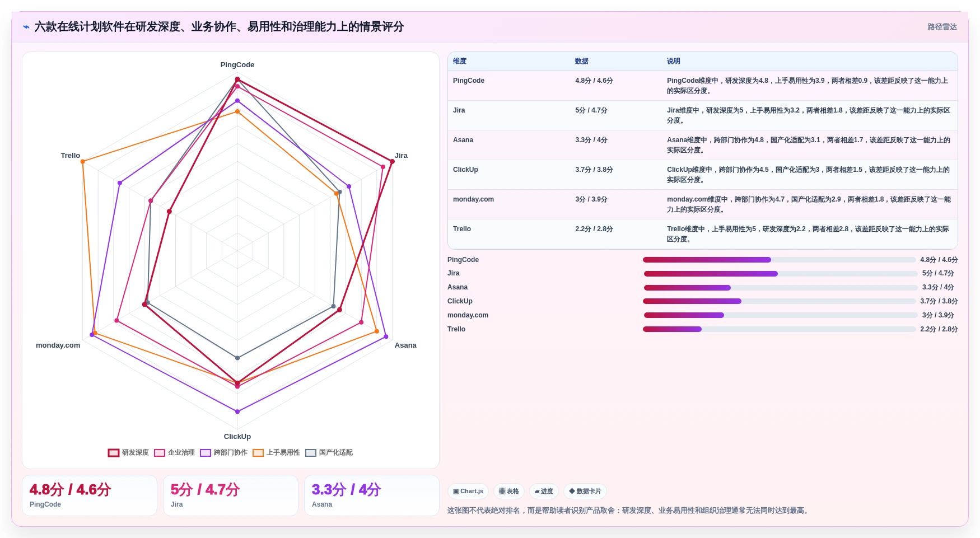Screen dimensions: 980x538
Task: Click the purple data point on ClickUp axis
Action: click(x=237, y=411)
